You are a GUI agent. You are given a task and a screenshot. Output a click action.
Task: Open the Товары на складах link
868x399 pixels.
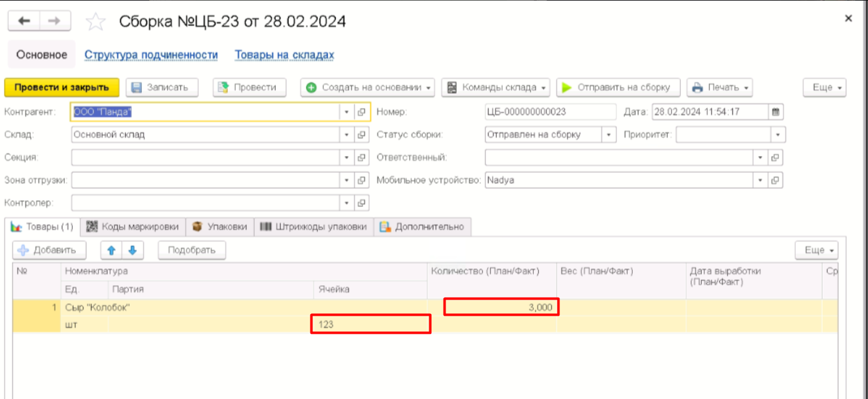point(284,55)
